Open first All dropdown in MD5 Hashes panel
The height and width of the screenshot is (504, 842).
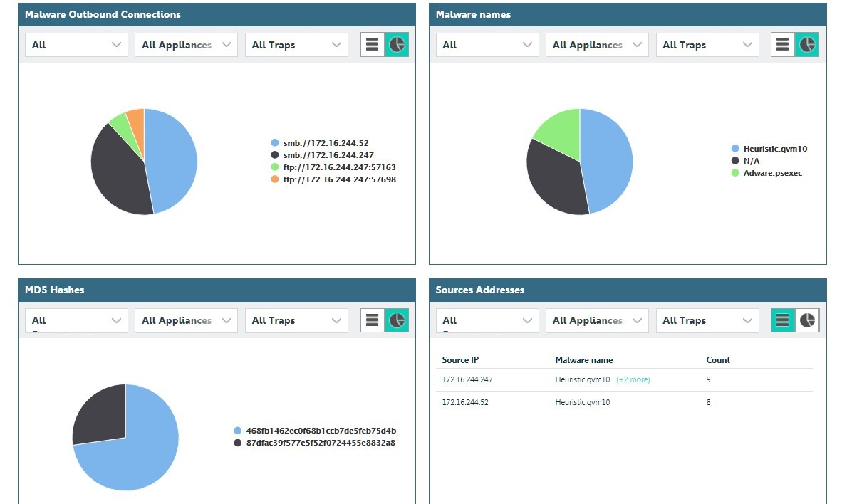(x=76, y=320)
